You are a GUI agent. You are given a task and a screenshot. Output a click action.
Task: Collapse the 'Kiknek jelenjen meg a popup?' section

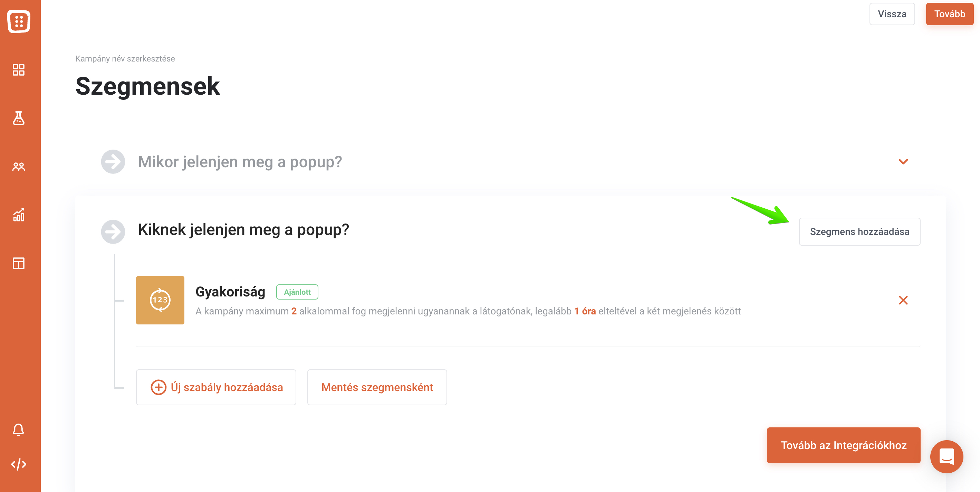tap(243, 230)
